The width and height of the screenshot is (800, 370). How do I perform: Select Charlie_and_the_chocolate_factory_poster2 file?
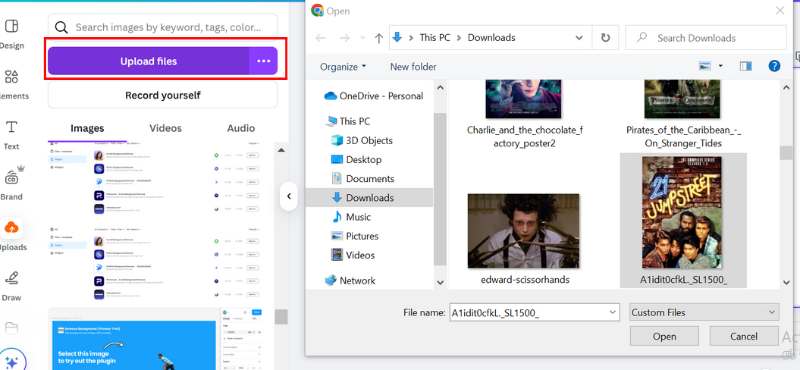524,113
